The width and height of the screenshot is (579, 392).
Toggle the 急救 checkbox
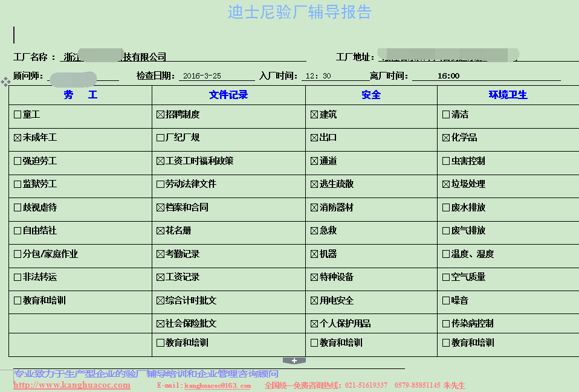(x=314, y=231)
